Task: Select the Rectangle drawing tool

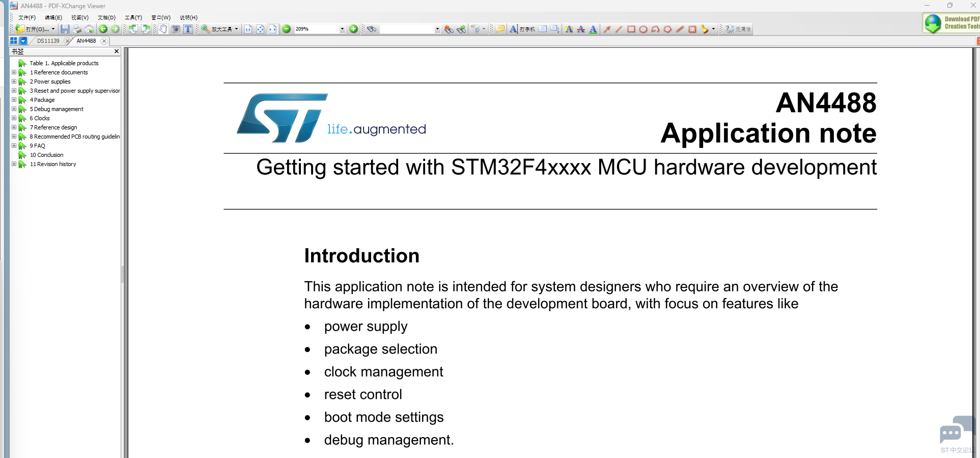Action: point(631,29)
